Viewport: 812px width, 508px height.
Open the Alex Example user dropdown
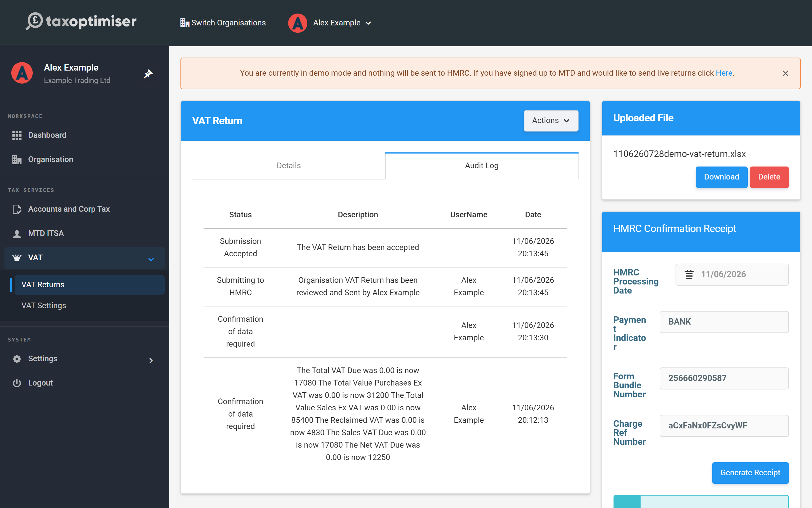click(342, 23)
